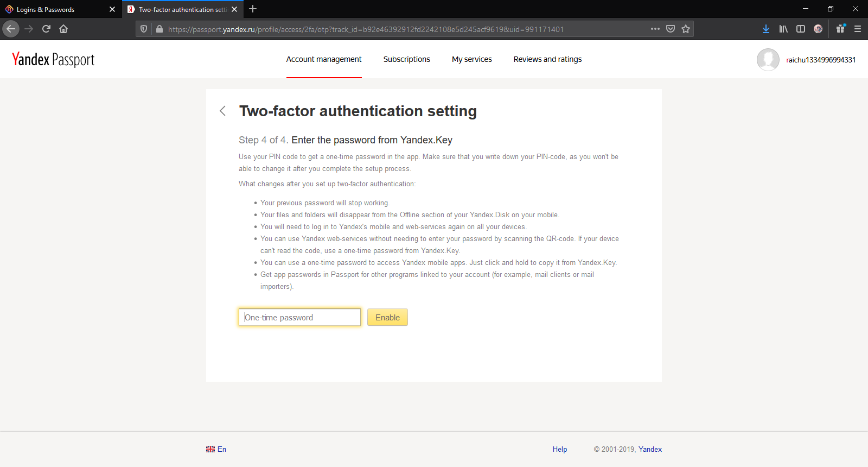Click the 'Two-factor authentication setting' heading
Image resolution: width=868 pixels, height=467 pixels.
[358, 111]
